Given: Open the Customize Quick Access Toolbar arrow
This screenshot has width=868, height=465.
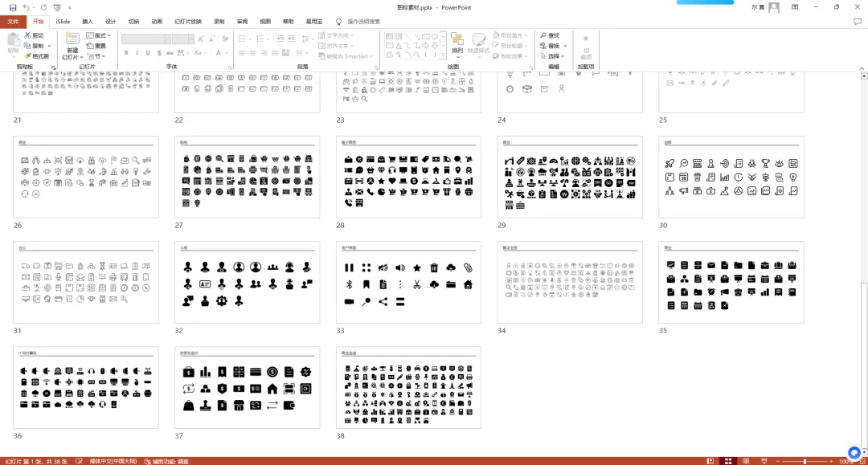Looking at the screenshot, I should [x=70, y=8].
